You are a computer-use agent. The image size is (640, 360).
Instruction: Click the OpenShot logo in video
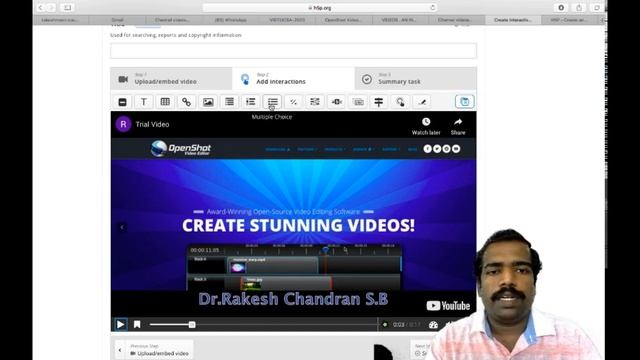click(181, 149)
